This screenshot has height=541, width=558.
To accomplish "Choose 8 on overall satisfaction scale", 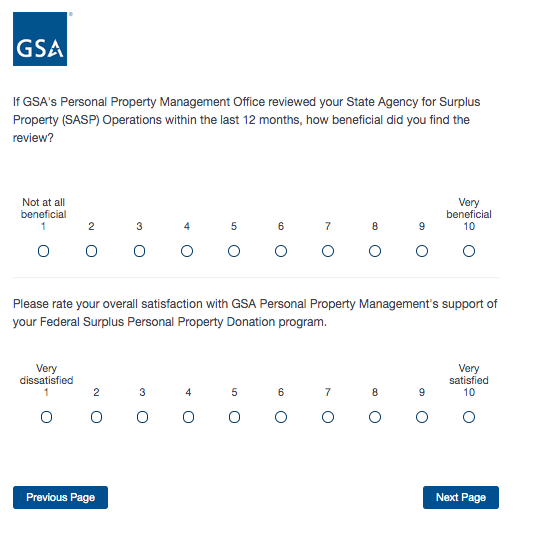I will (375, 417).
